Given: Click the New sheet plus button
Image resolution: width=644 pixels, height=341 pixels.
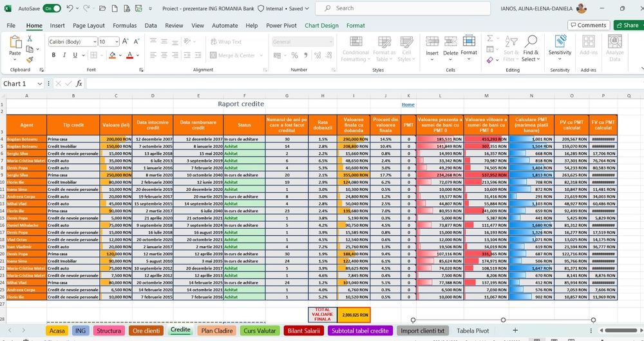Looking at the screenshot, I should coord(515,330).
